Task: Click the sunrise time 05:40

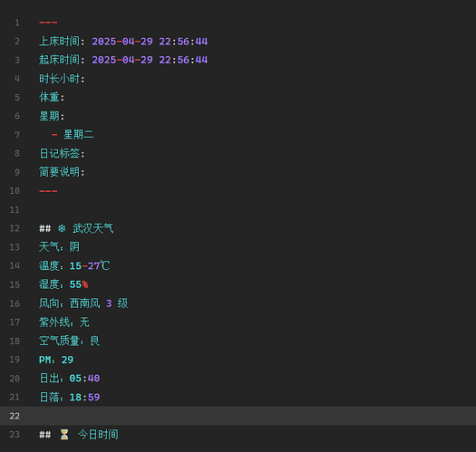Action: [84, 379]
